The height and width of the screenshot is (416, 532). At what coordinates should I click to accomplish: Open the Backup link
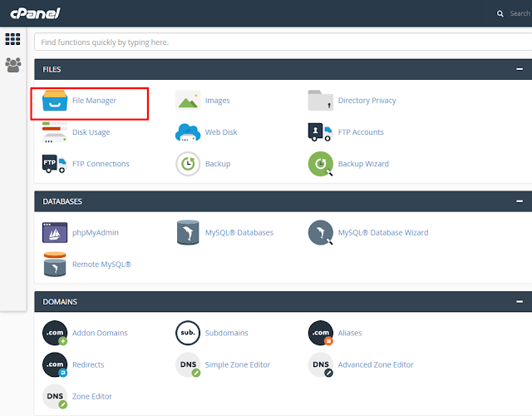(x=218, y=164)
